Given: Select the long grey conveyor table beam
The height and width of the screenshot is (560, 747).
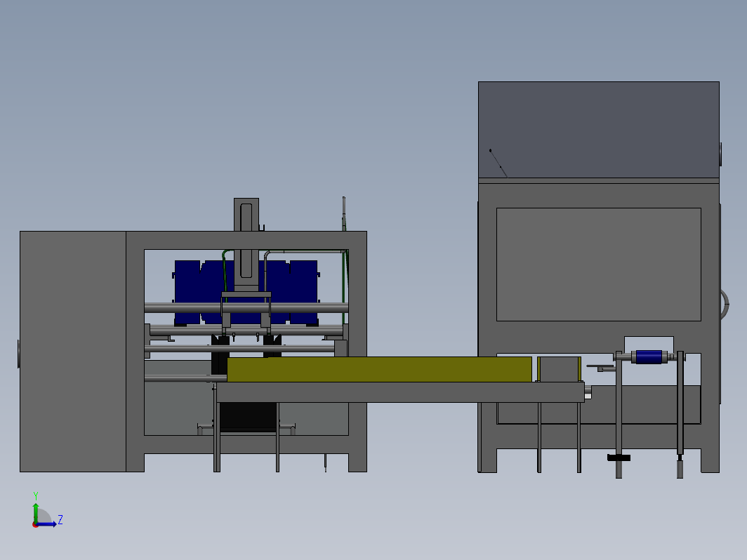Looking at the screenshot, I should (400, 392).
